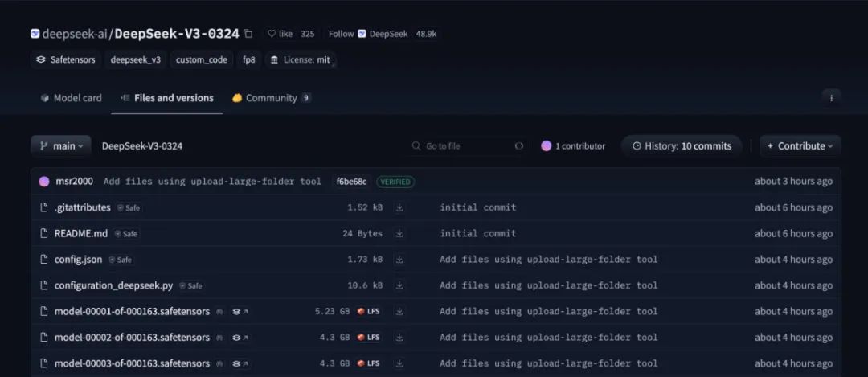Open the configuration_deepseek.py file
The height and width of the screenshot is (377, 868).
[113, 285]
